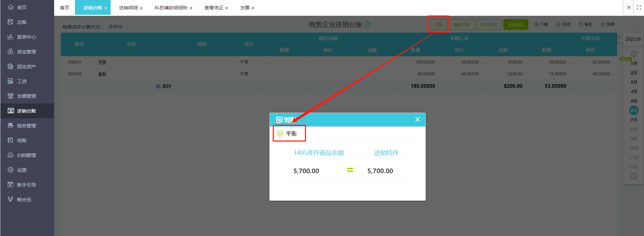
Task: Switch to the 发票 tab
Action: click(245, 8)
